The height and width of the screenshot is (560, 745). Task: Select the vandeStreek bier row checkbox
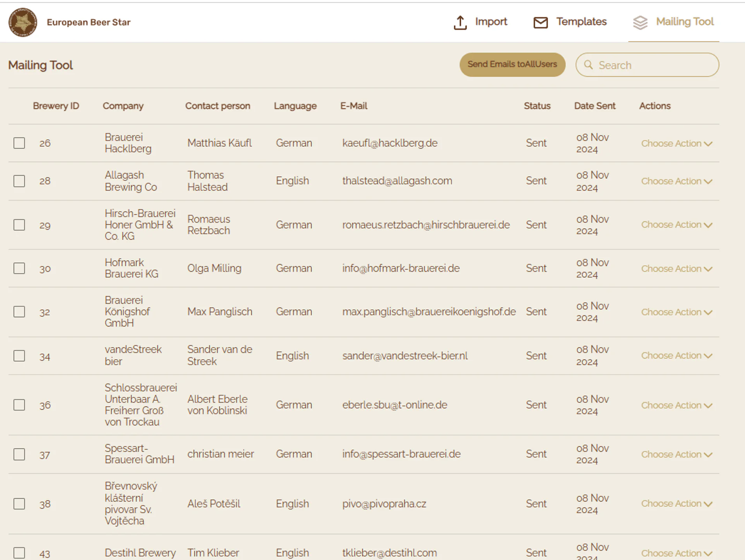19,356
